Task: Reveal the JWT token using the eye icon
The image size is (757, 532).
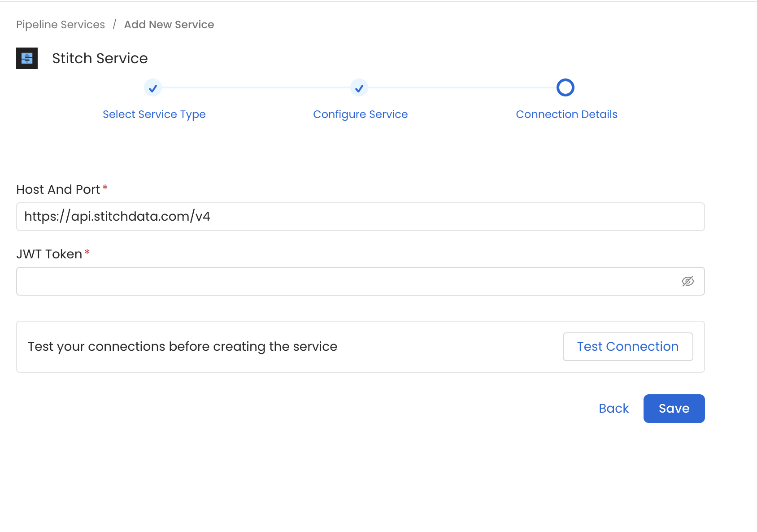Action: click(688, 281)
